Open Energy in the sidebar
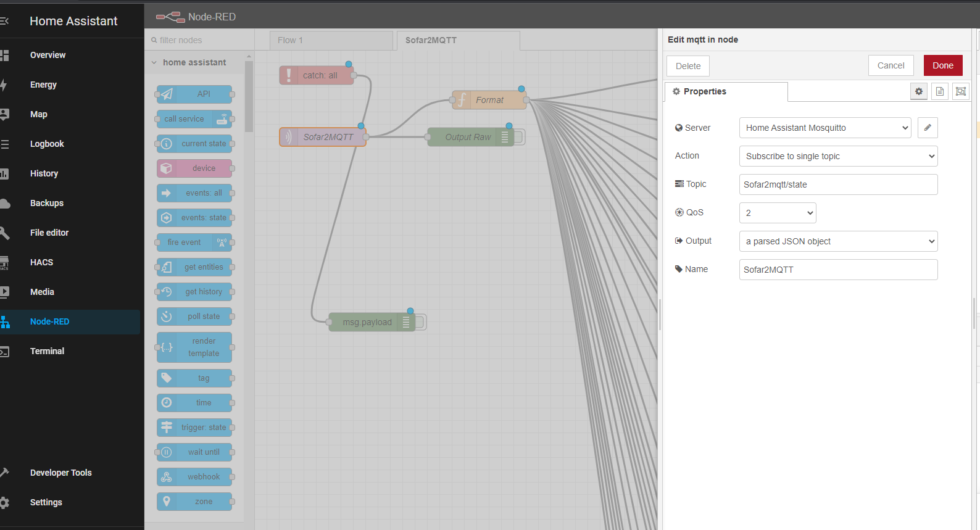The width and height of the screenshot is (980, 530). point(43,85)
